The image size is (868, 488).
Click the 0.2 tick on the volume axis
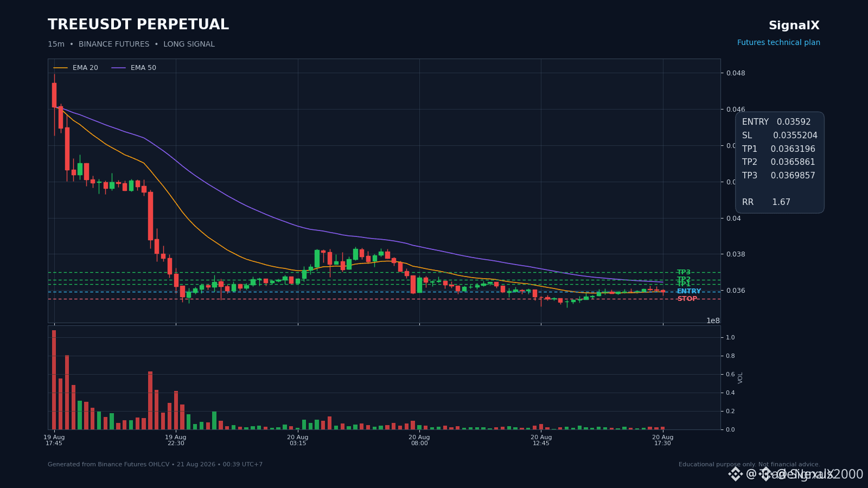pyautogui.click(x=730, y=411)
